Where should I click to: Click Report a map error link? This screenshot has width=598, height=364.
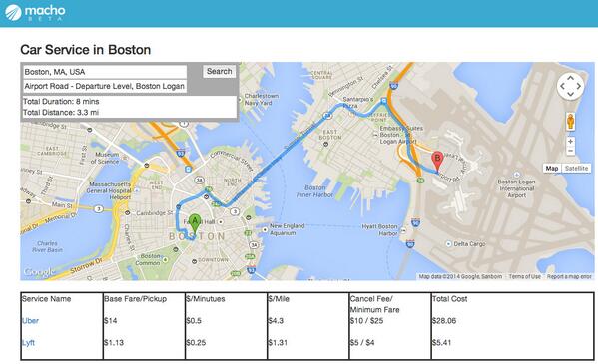pyautogui.click(x=569, y=276)
